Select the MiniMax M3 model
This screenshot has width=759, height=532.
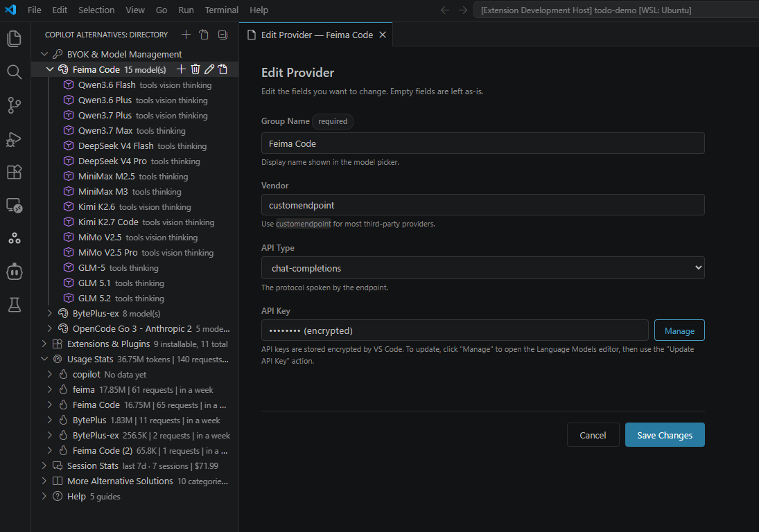[134, 191]
